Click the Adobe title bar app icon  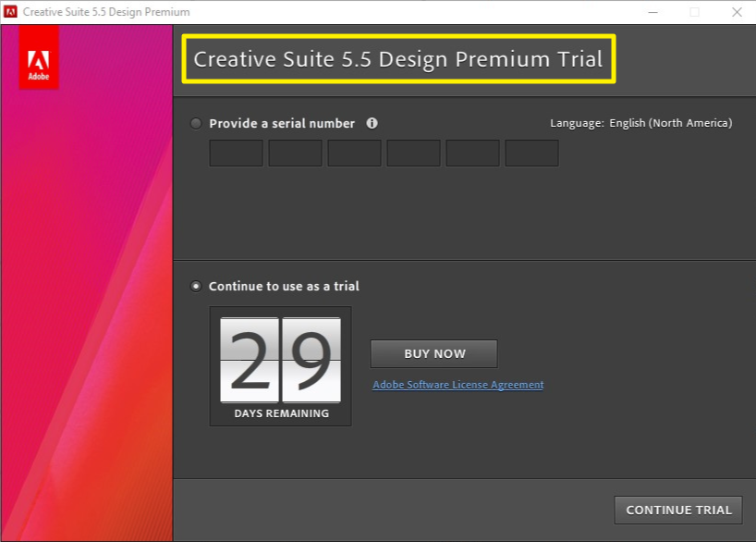10,12
